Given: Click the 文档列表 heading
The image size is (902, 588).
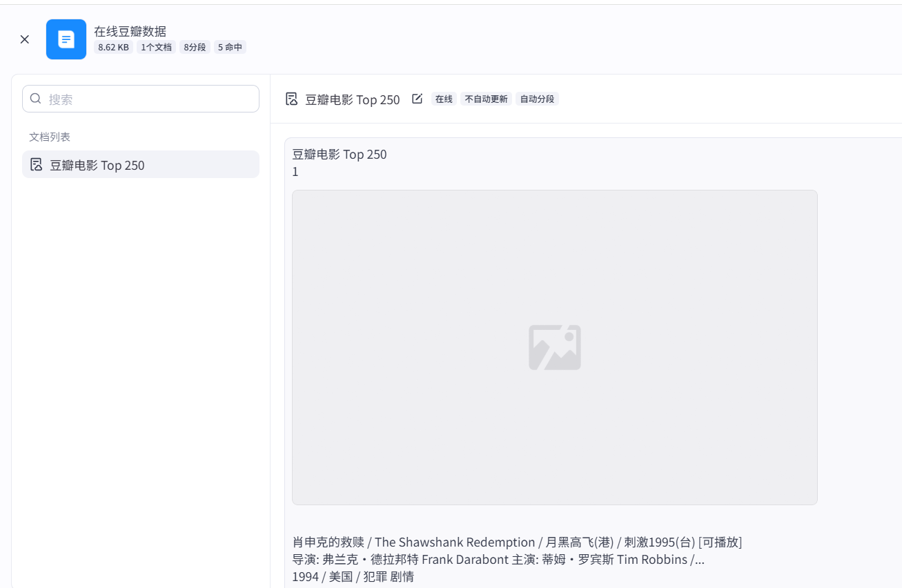Looking at the screenshot, I should [x=50, y=137].
